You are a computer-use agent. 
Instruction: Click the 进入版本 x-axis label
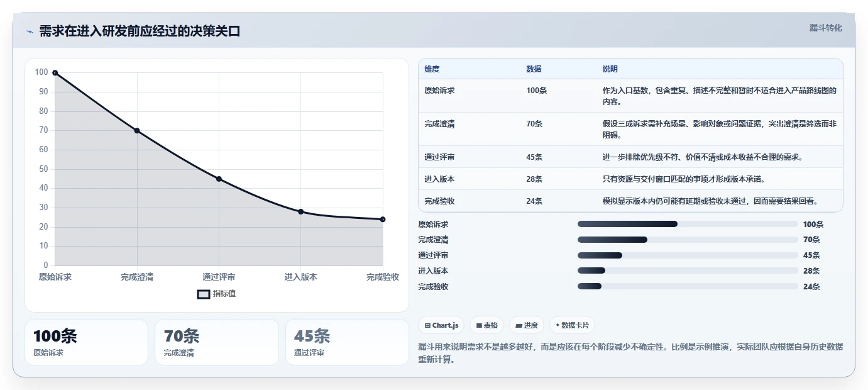pos(301,277)
